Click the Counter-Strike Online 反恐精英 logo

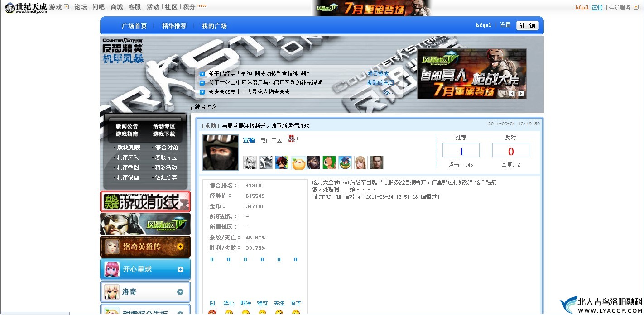pos(122,51)
